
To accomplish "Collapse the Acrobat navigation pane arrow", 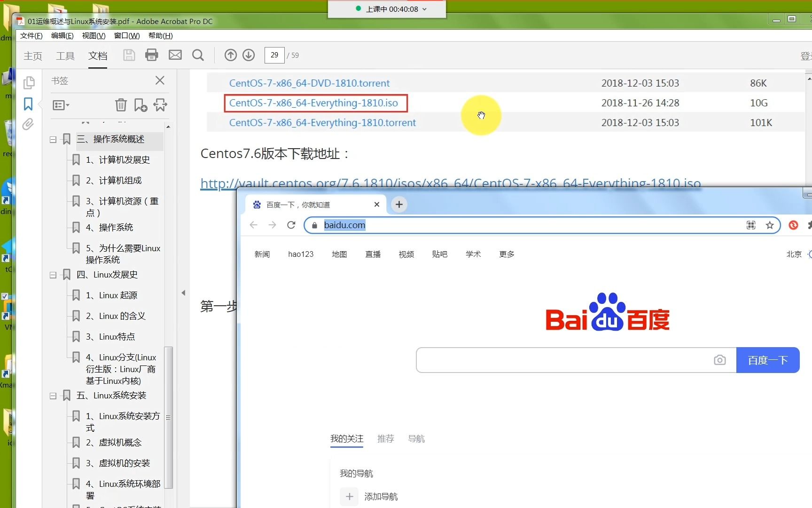I will (x=183, y=293).
